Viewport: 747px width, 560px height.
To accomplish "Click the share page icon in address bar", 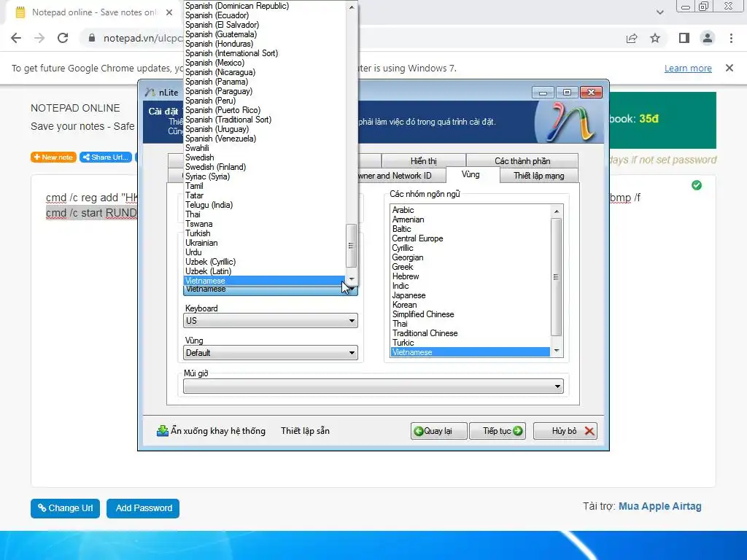I will pos(632,38).
